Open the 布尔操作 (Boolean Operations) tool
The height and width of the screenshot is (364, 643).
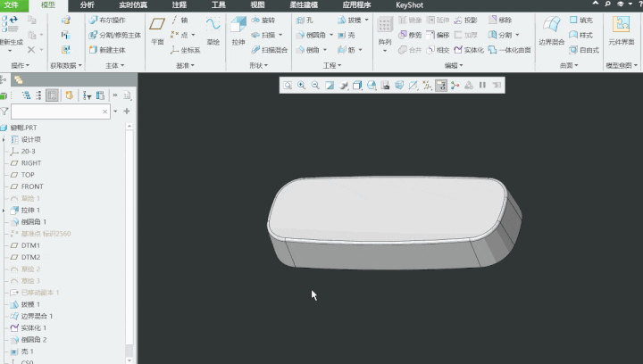[107, 20]
